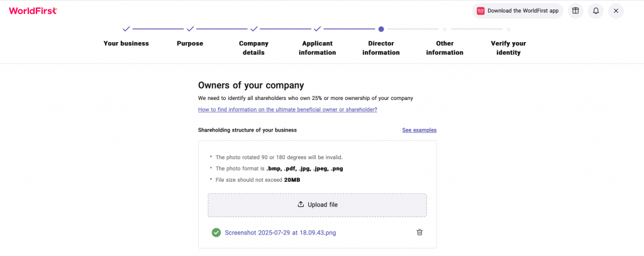Open the See examples link
Image resolution: width=644 pixels, height=256 pixels.
[x=419, y=130]
